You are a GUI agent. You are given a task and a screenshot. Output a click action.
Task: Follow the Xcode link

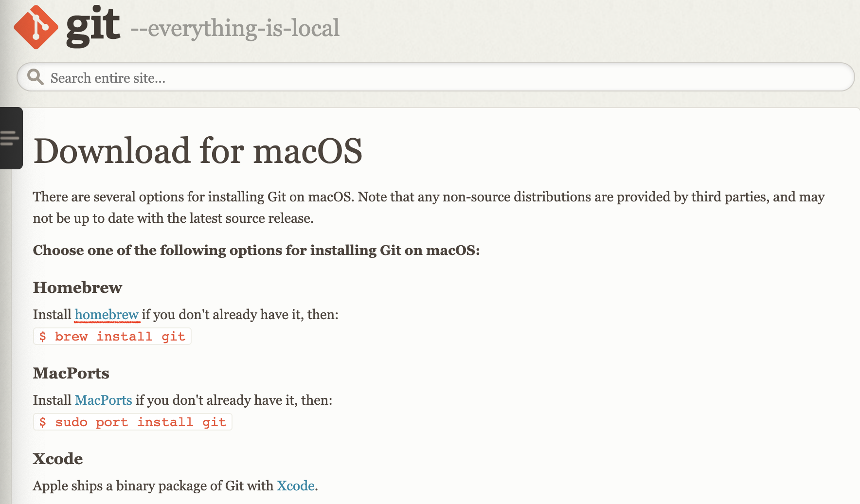[295, 486]
